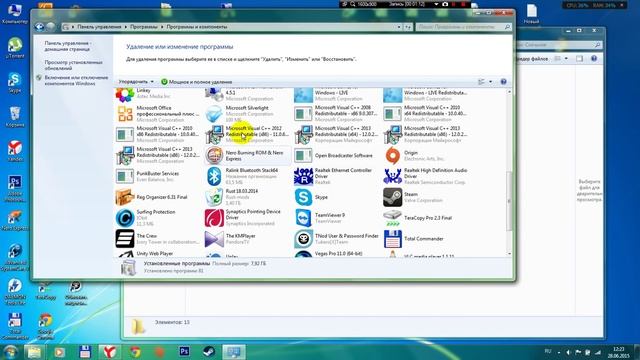This screenshot has height=360, width=640.
Task: Click search field in Programs window
Action: [464, 27]
